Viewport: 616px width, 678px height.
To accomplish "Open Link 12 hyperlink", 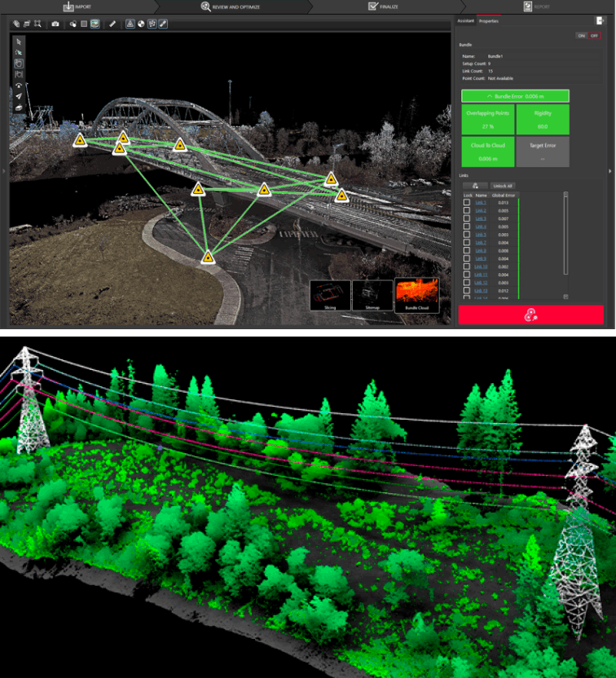I will tap(481, 283).
